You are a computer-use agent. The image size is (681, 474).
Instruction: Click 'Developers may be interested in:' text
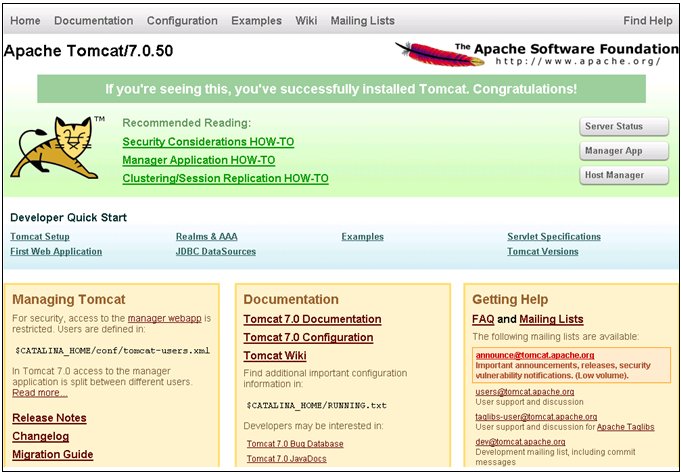(313, 426)
